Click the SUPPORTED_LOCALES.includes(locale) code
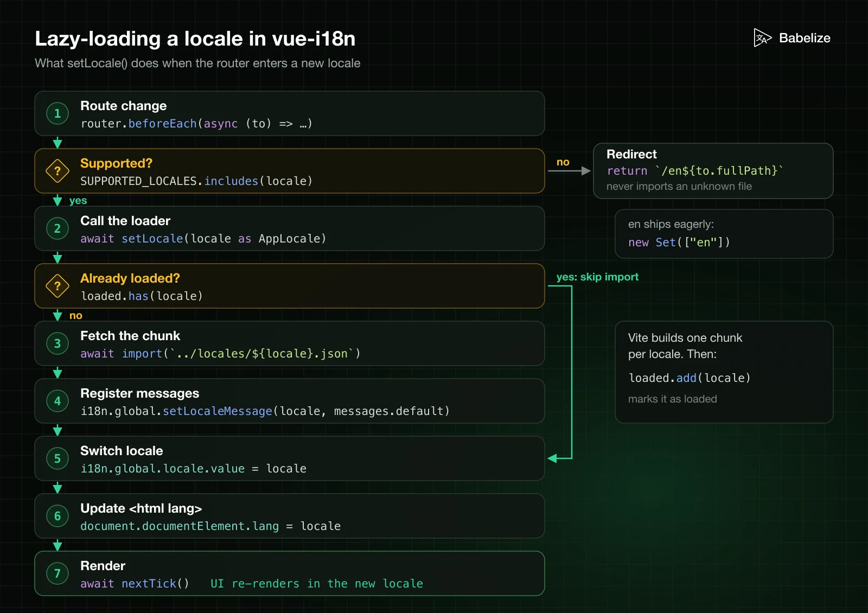This screenshot has height=613, width=868. coord(196,181)
